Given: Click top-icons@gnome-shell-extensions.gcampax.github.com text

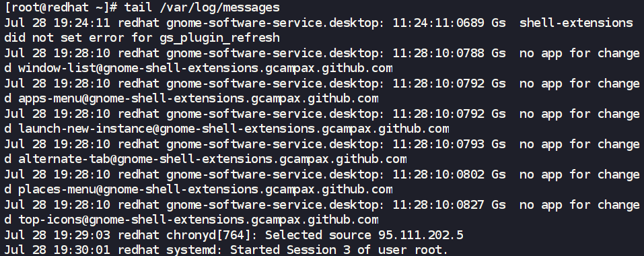Looking at the screenshot, I should click(199, 220).
